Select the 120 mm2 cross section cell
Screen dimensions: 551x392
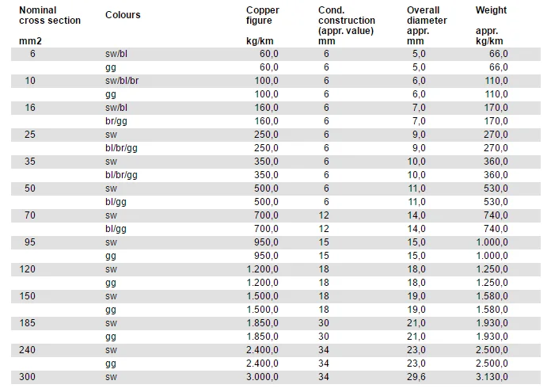tap(28, 269)
